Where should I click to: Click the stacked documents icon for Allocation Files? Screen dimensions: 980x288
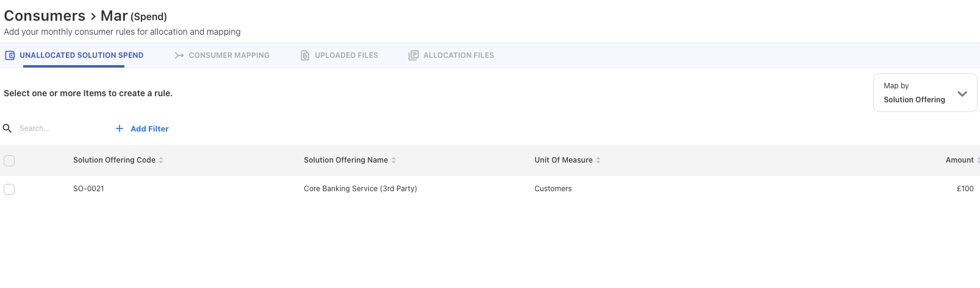tap(413, 55)
